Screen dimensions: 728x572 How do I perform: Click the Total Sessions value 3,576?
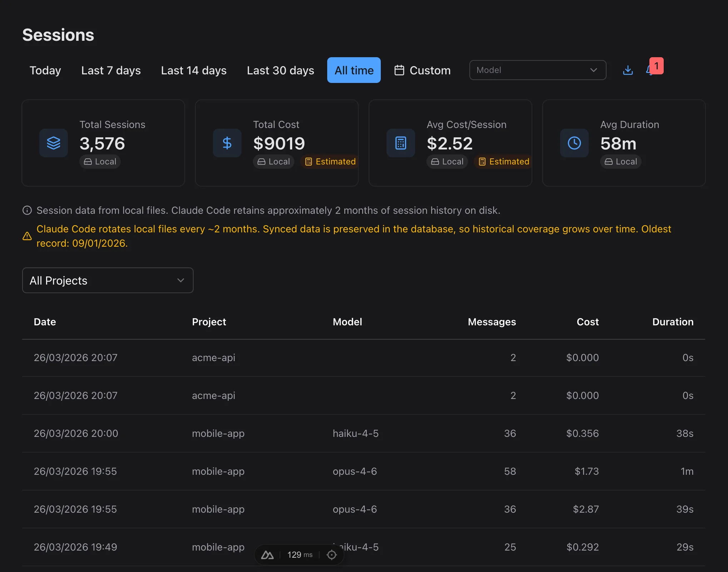pyautogui.click(x=102, y=143)
